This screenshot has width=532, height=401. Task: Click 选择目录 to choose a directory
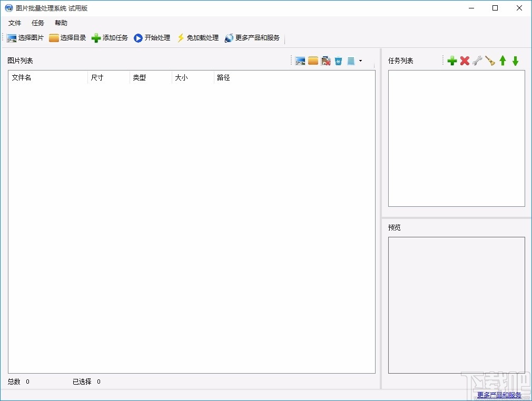[67, 37]
